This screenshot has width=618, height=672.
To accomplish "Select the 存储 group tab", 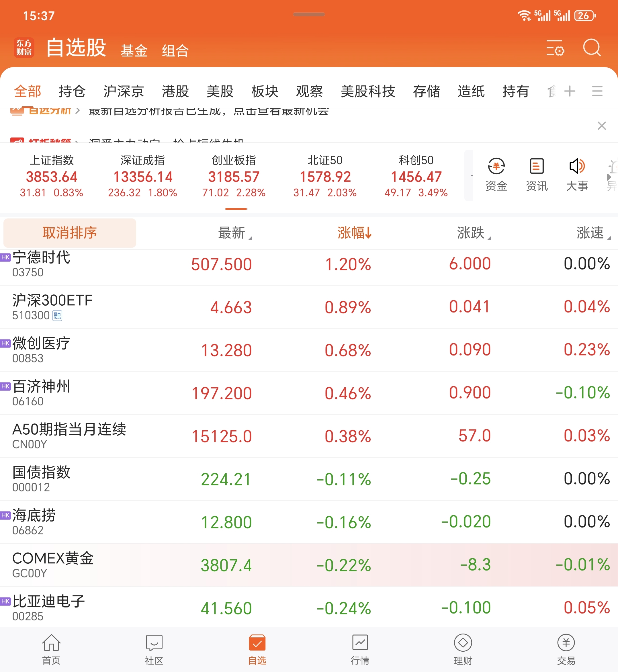I will pyautogui.click(x=427, y=91).
